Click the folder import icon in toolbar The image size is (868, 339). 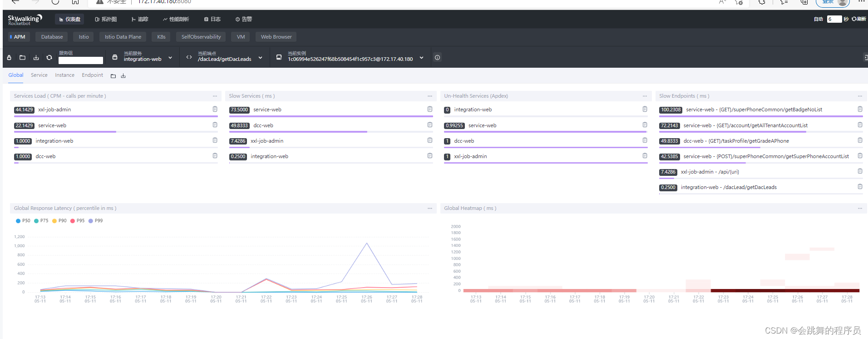pos(22,58)
